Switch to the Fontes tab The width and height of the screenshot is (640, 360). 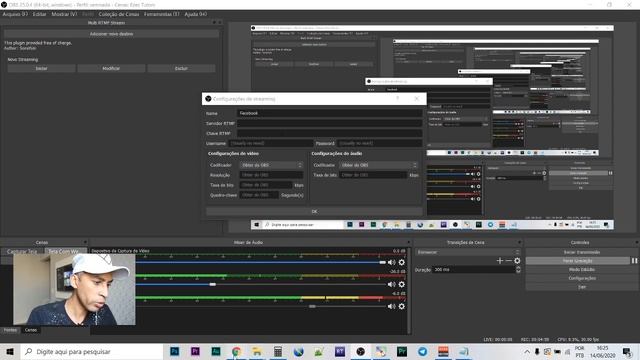point(10,330)
